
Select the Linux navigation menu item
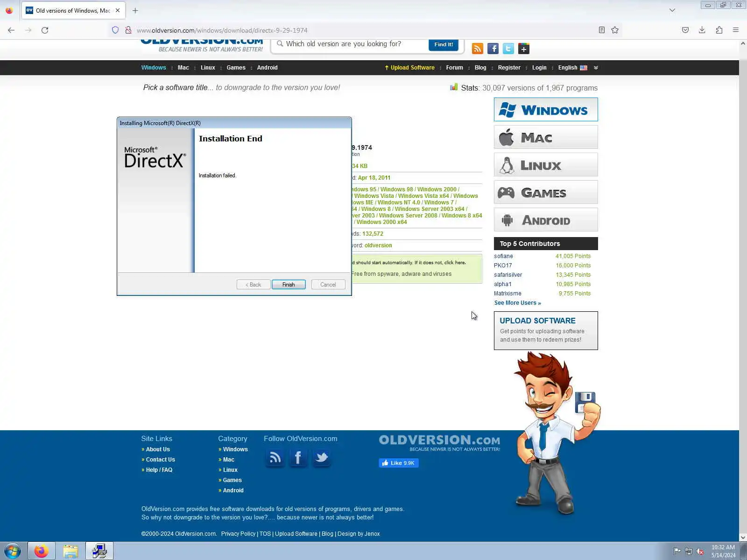pyautogui.click(x=208, y=68)
